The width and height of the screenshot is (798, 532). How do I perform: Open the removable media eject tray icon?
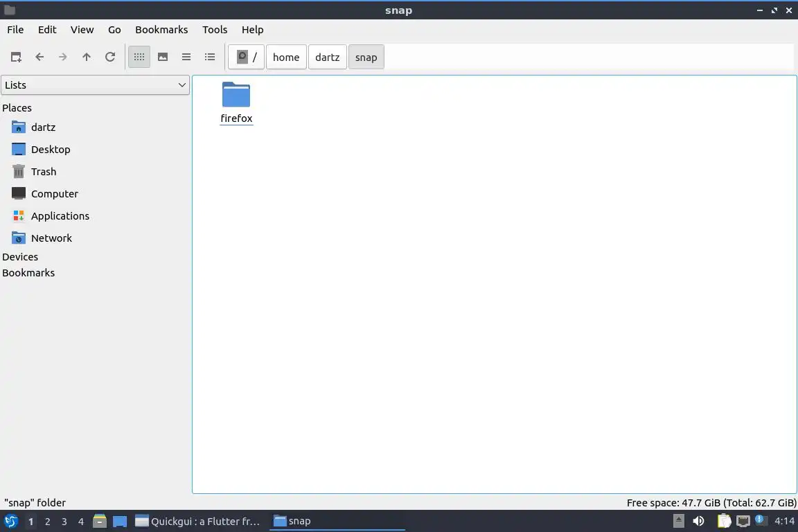pyautogui.click(x=678, y=521)
